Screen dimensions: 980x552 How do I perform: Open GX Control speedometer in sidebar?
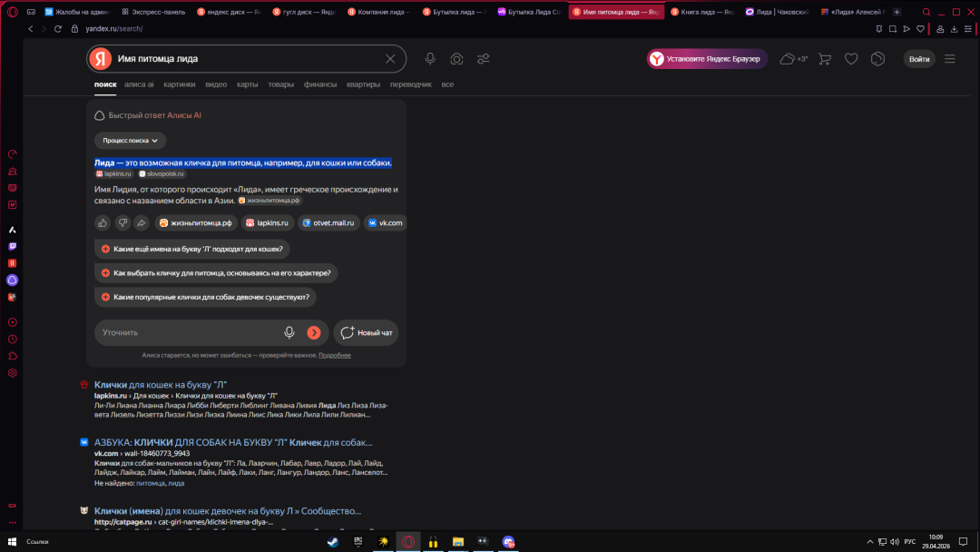pos(13,154)
